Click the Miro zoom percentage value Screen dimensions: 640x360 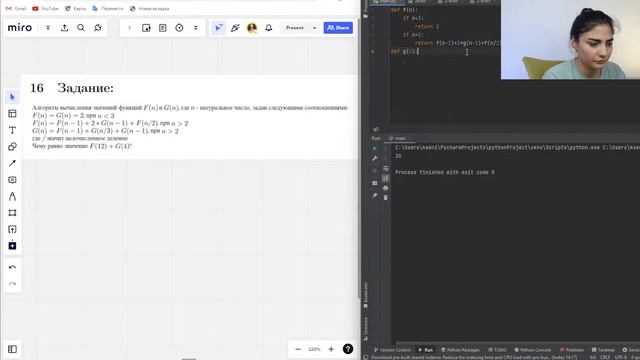point(314,349)
